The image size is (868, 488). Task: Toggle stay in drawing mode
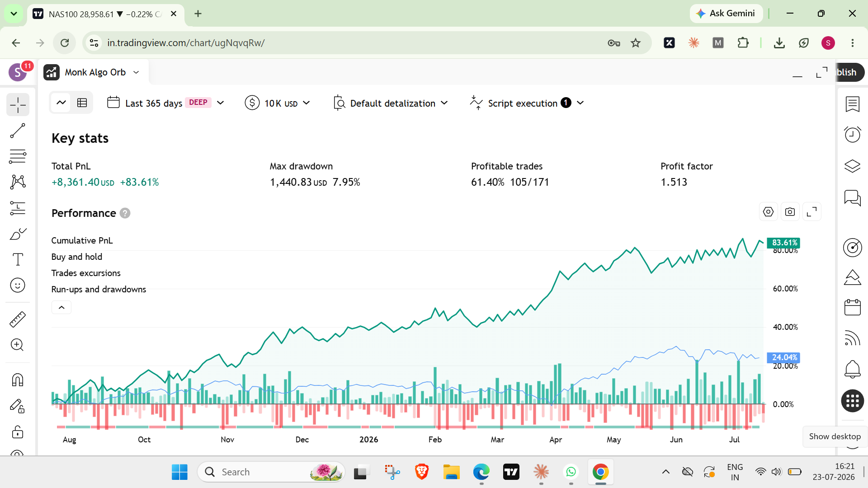pos(18,406)
